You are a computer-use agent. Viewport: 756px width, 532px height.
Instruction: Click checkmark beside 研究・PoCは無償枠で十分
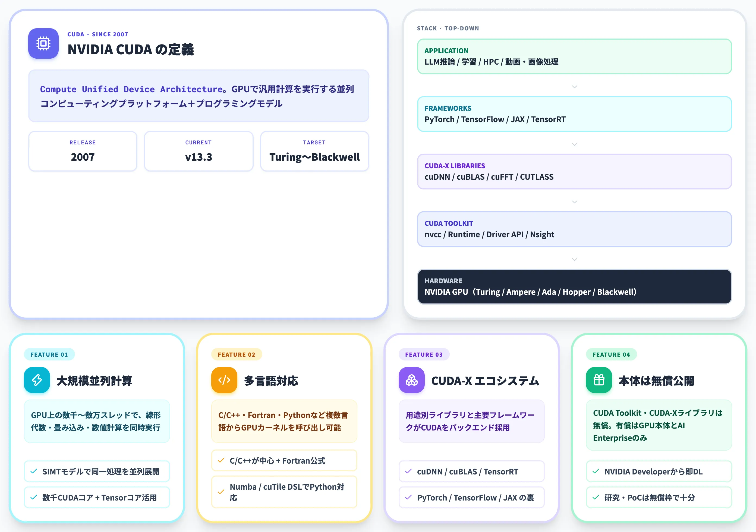[x=596, y=498]
